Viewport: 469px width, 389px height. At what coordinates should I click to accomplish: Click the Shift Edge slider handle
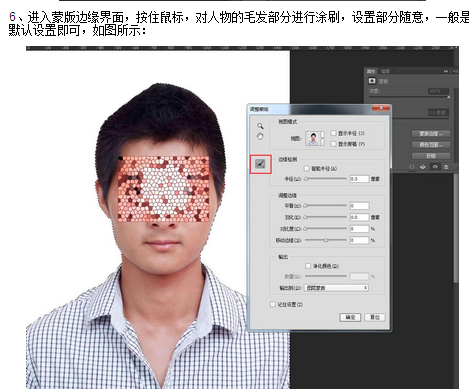coord(326,240)
